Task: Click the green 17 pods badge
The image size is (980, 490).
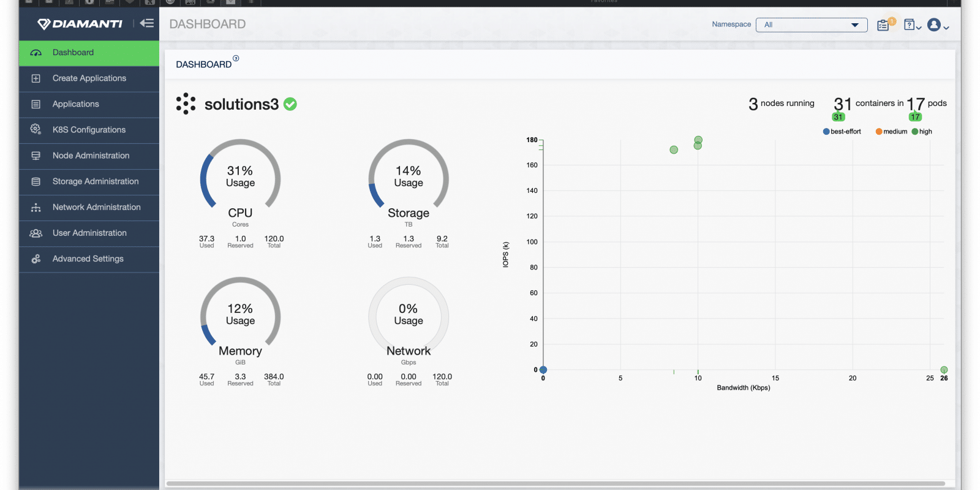Action: pyautogui.click(x=915, y=117)
